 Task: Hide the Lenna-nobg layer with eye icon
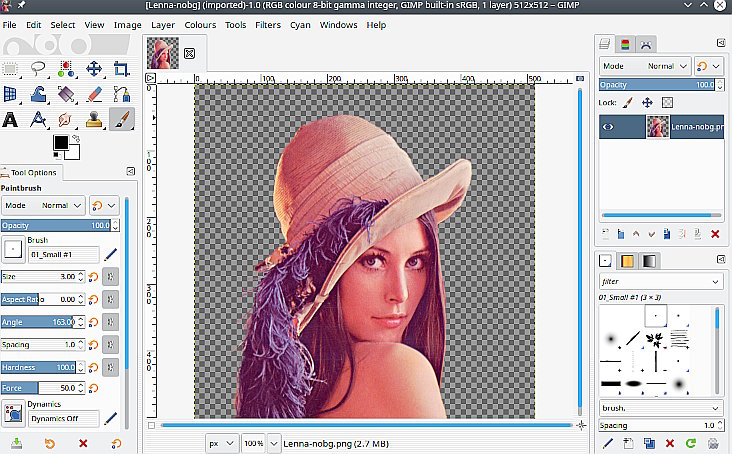pos(608,126)
